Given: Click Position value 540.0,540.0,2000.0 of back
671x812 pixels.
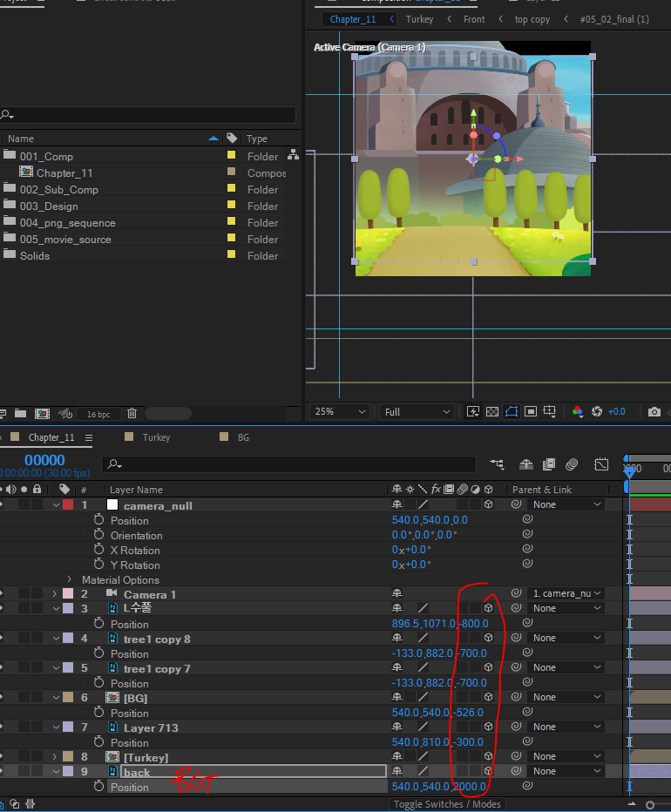Looking at the screenshot, I should click(439, 786).
